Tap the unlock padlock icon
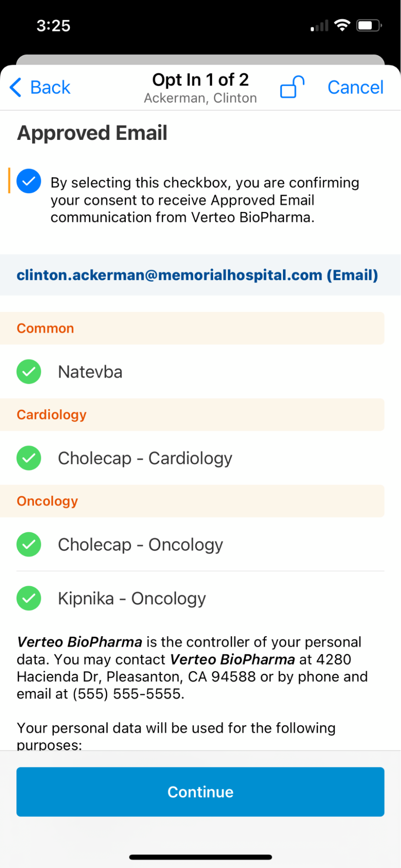The width and height of the screenshot is (401, 868). click(292, 87)
